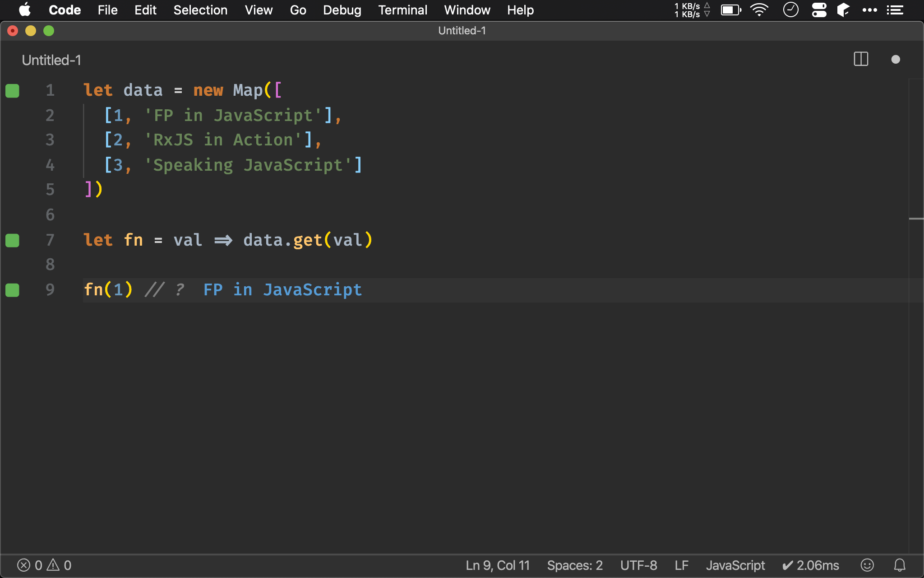
Task: Open the notifications bell icon
Action: click(x=900, y=565)
